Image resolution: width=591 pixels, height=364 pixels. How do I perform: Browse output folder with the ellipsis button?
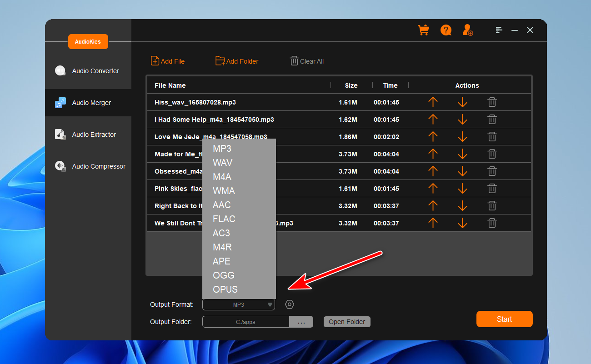coord(301,322)
